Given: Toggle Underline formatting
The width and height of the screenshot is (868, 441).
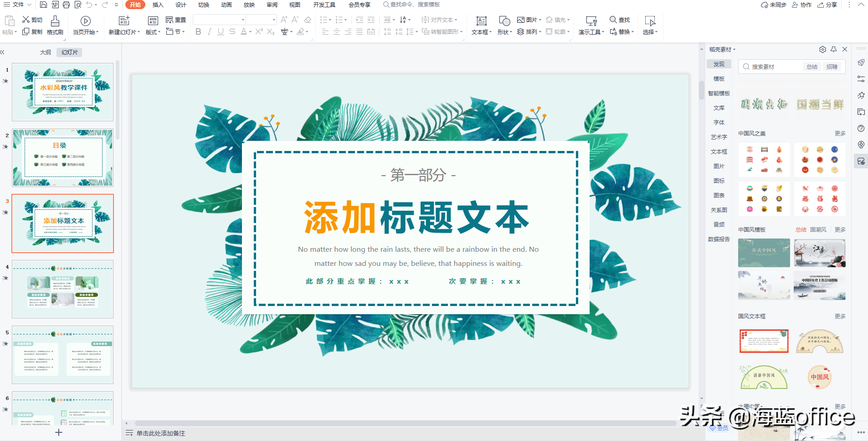Looking at the screenshot, I should pos(221,31).
